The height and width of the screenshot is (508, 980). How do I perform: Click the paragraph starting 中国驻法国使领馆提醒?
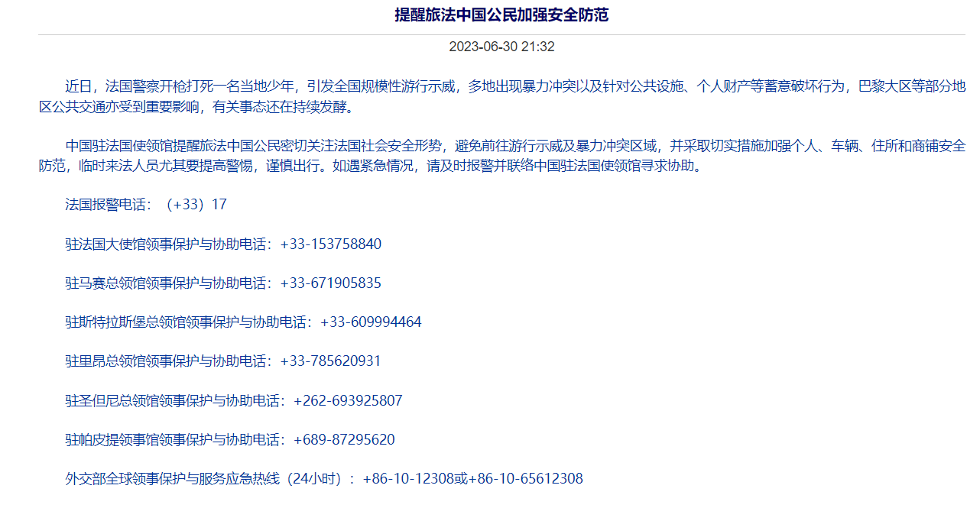(x=502, y=155)
